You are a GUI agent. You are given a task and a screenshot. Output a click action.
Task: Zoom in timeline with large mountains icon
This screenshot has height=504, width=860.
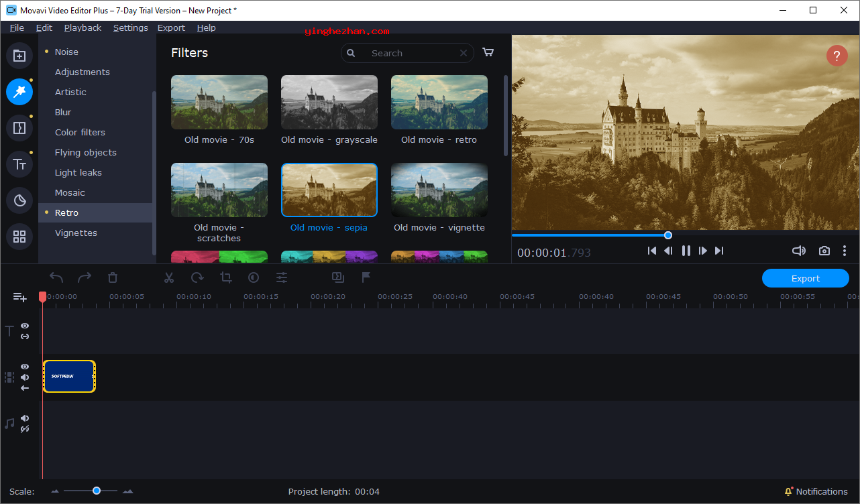click(127, 491)
